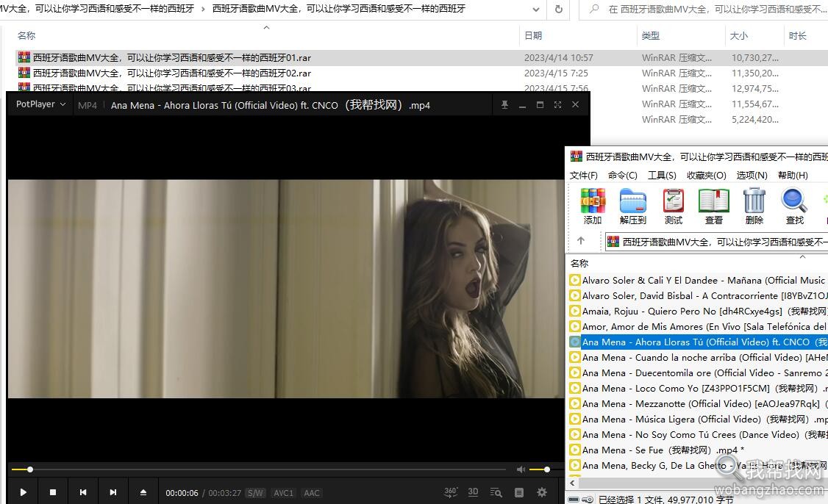The height and width of the screenshot is (504, 828).
Task: Open the PotPlayer main menu dropdown
Action: (x=40, y=104)
